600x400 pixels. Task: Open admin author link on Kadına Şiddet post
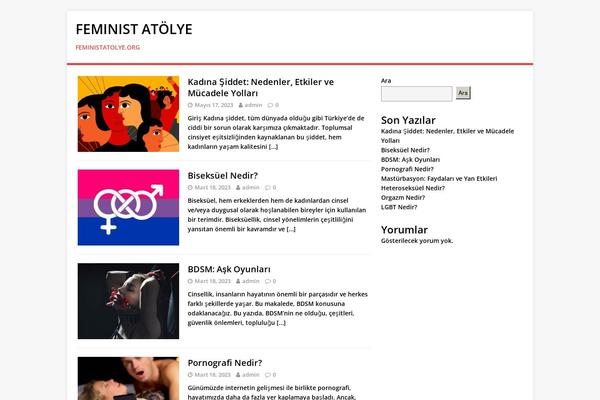click(x=253, y=105)
